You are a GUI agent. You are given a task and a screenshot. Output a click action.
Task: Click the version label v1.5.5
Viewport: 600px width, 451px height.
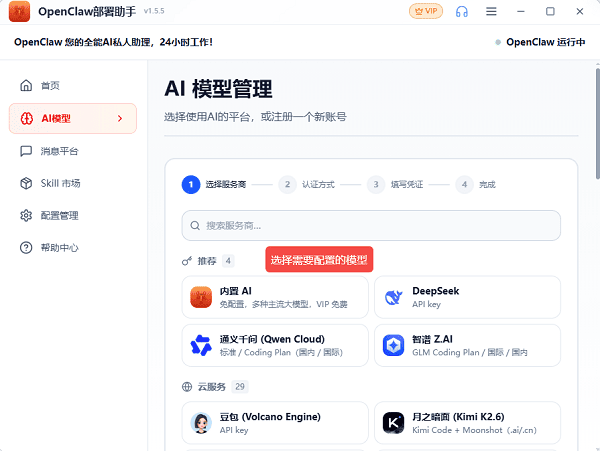pos(154,11)
